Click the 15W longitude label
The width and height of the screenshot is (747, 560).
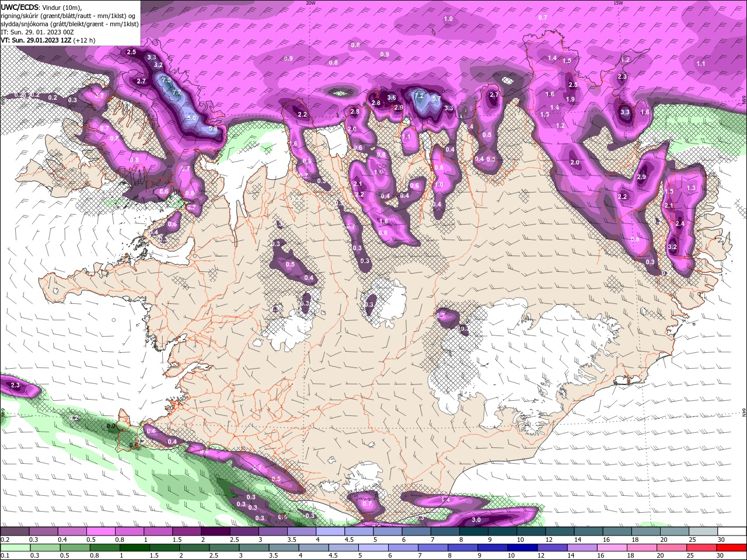point(618,3)
